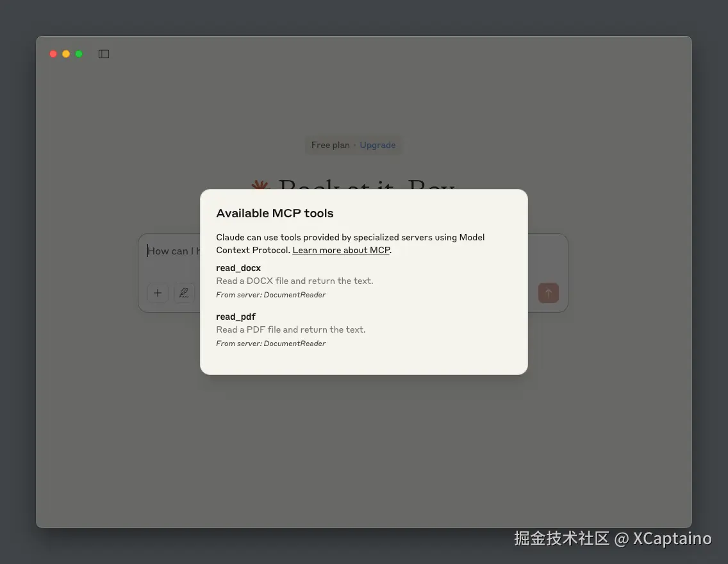Click the Free plan badge

331,145
